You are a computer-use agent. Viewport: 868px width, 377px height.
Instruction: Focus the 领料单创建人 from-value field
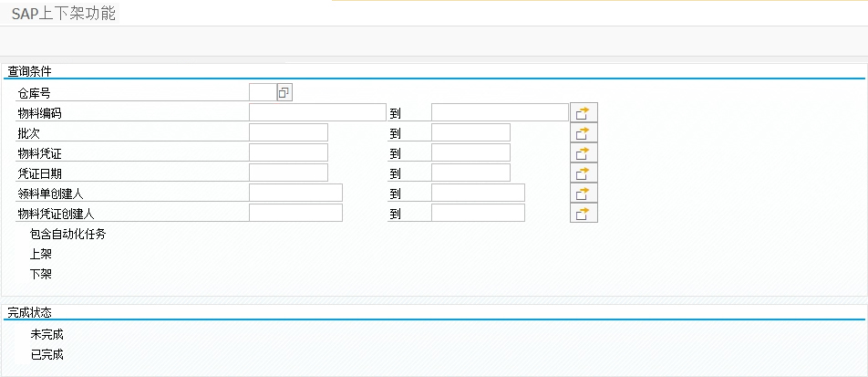click(x=295, y=193)
